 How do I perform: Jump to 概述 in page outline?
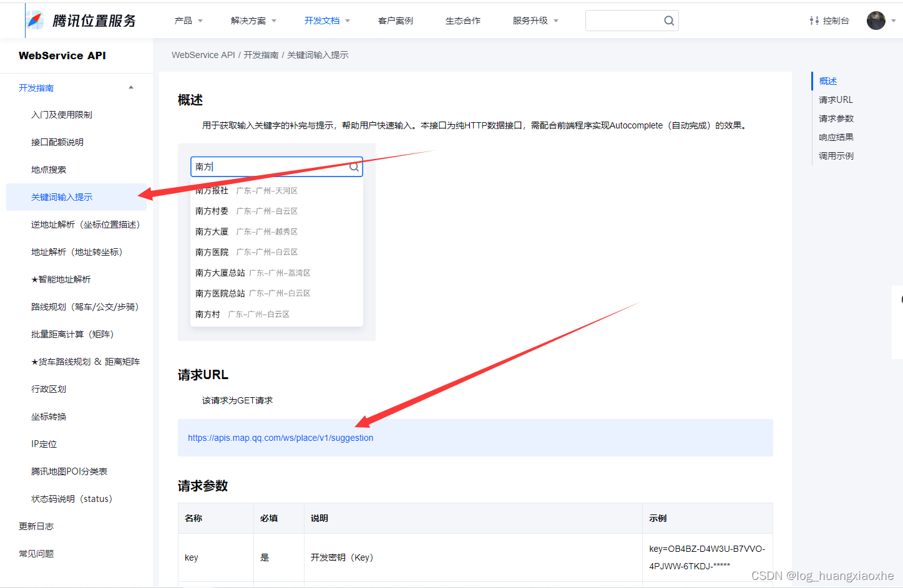coord(828,81)
